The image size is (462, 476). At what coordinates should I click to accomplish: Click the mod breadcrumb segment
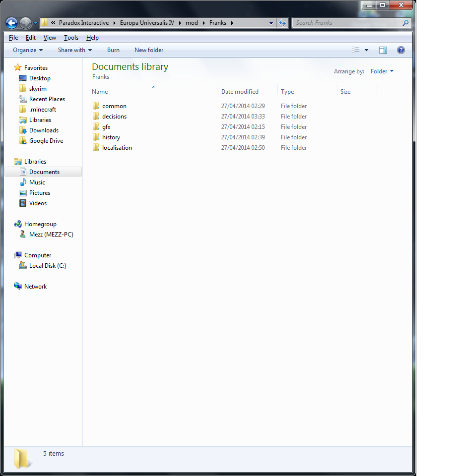[x=192, y=23]
